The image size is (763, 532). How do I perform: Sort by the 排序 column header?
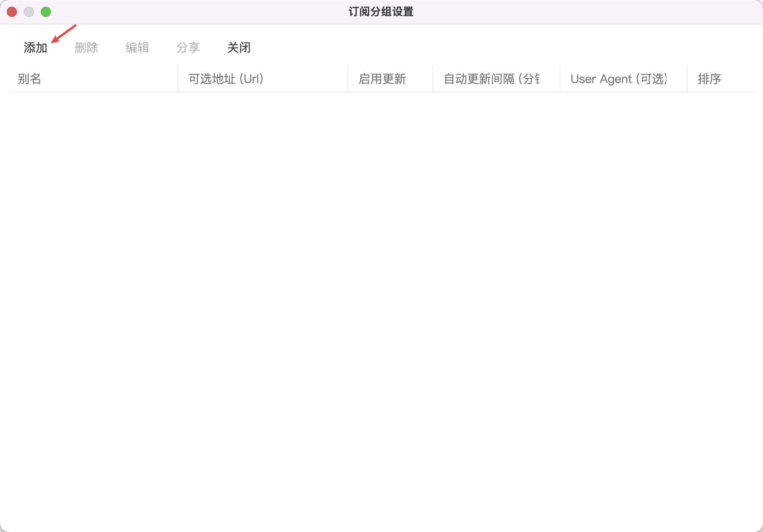click(709, 79)
